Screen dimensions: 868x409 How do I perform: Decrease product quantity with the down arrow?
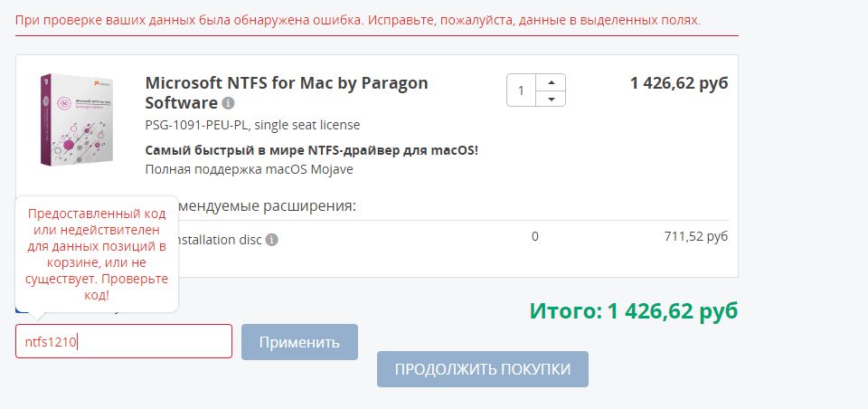(551, 99)
